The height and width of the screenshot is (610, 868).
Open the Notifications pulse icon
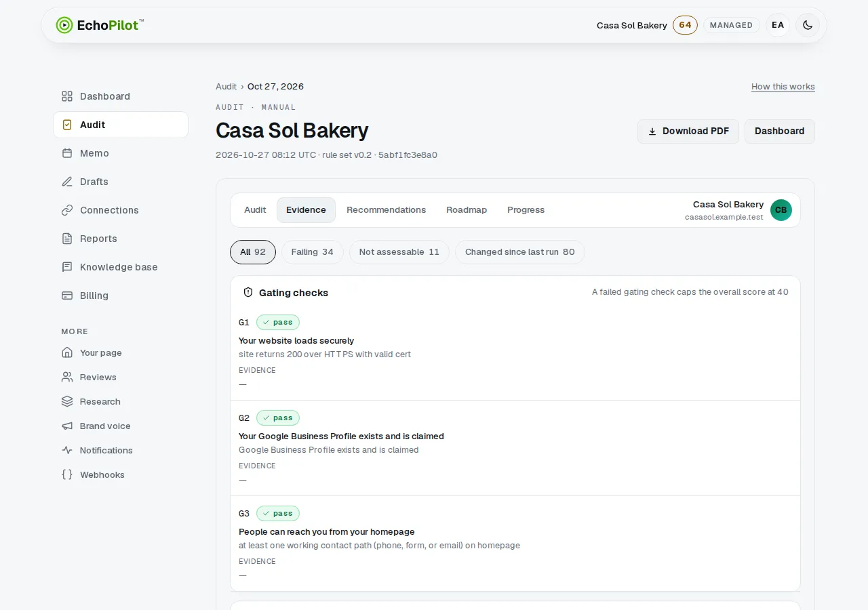(67, 450)
